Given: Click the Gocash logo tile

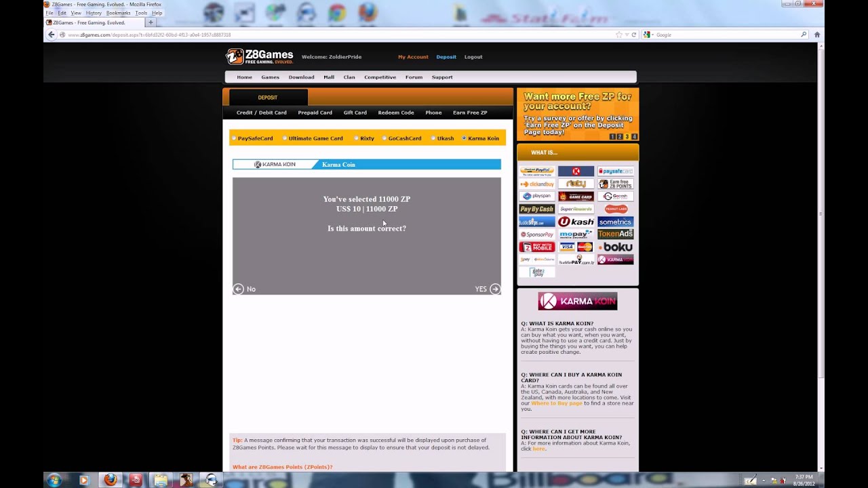Looking at the screenshot, I should click(616, 197).
